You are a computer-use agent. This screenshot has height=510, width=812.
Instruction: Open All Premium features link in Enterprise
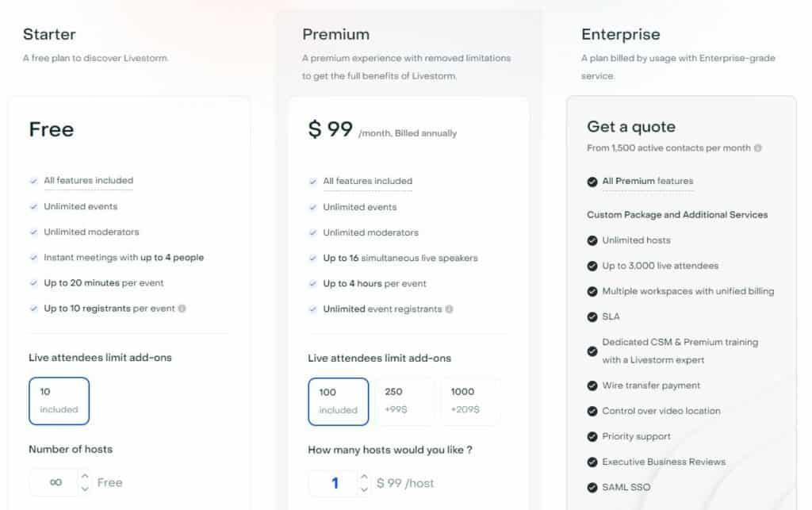click(x=647, y=181)
